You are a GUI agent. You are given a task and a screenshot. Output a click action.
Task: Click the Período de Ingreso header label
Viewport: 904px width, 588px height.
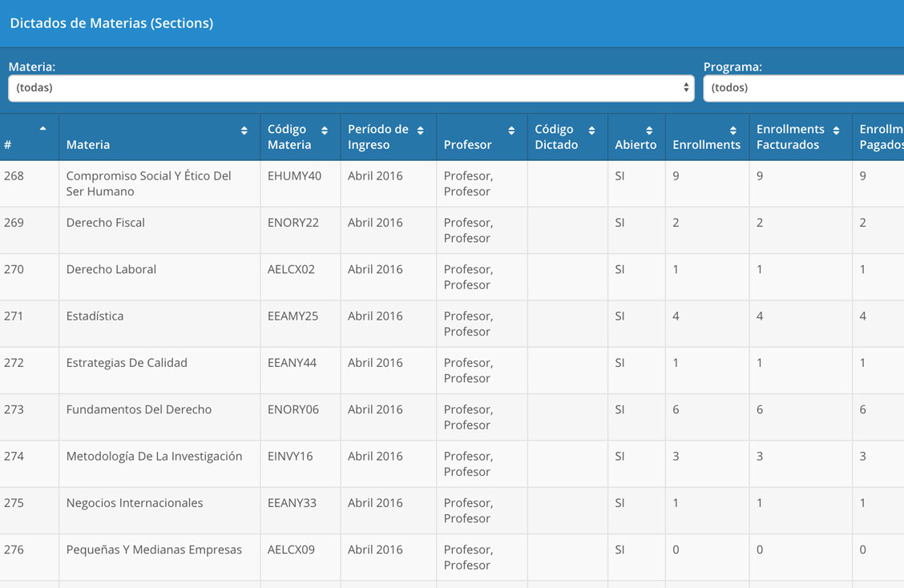377,137
